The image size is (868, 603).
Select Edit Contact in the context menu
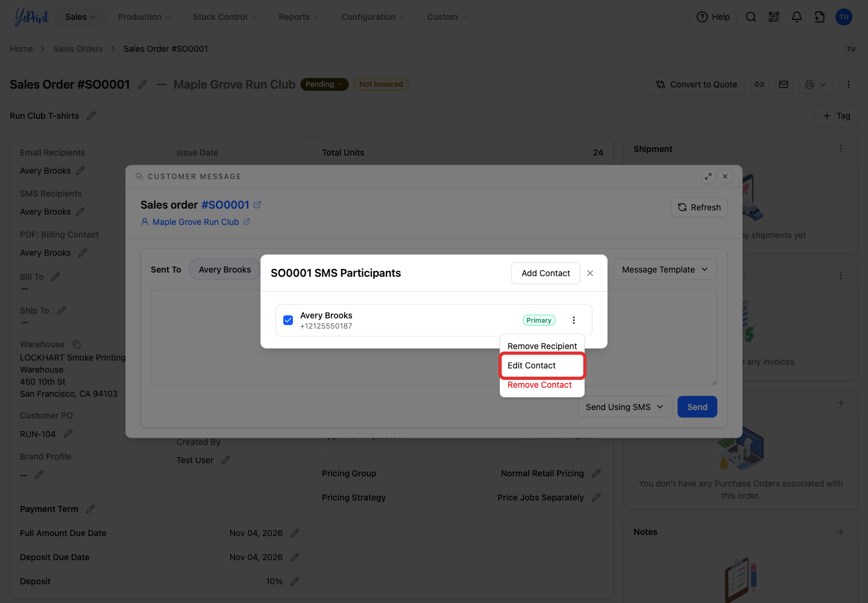[542, 365]
